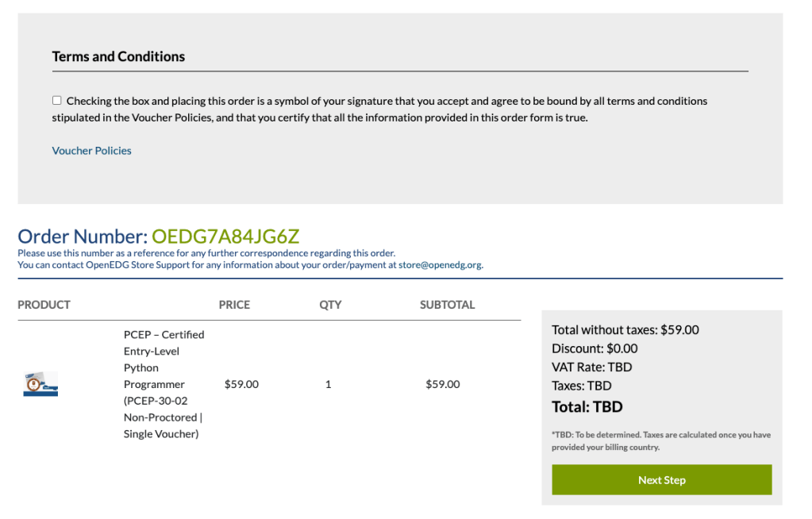
Task: Click the QTY column header
Action: [330, 305]
